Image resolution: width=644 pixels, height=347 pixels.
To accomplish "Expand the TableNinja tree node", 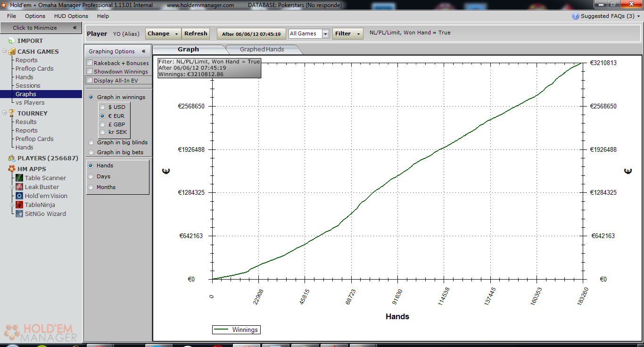I will 13,205.
